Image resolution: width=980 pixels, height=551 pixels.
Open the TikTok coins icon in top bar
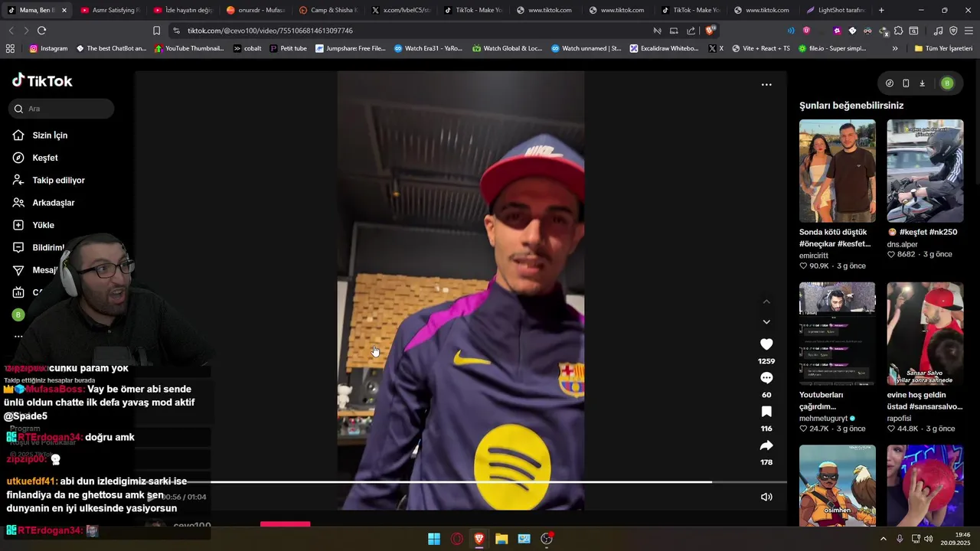[x=889, y=83]
